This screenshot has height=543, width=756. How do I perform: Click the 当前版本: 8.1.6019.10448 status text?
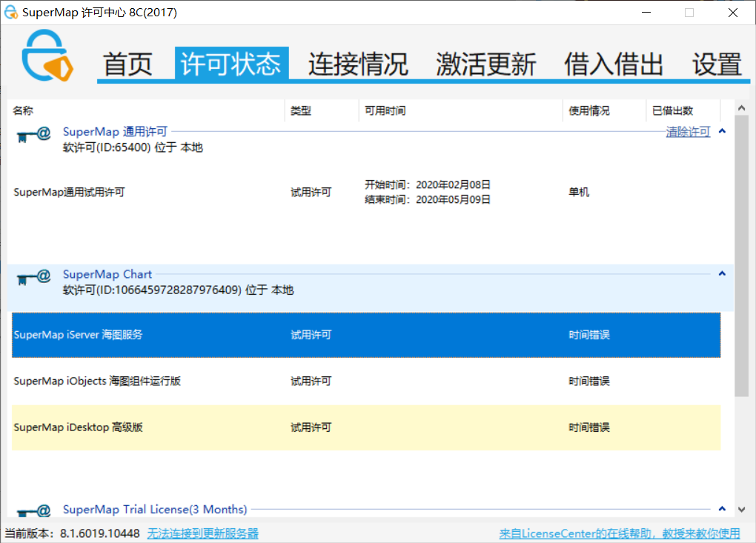73,533
